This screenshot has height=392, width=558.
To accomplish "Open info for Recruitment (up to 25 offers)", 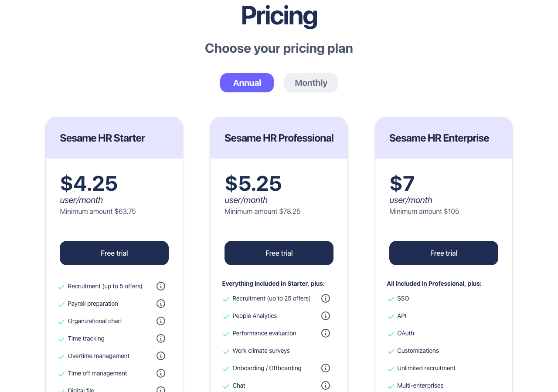I will pyautogui.click(x=326, y=298).
